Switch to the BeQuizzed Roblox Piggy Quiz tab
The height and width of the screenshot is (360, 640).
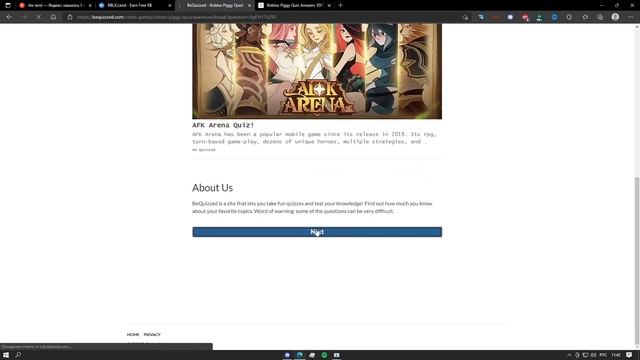(x=214, y=5)
